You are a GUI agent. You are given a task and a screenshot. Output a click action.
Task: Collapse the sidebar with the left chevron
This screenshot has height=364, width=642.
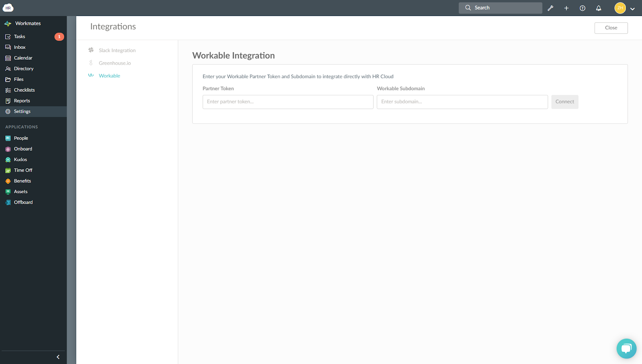(58, 357)
